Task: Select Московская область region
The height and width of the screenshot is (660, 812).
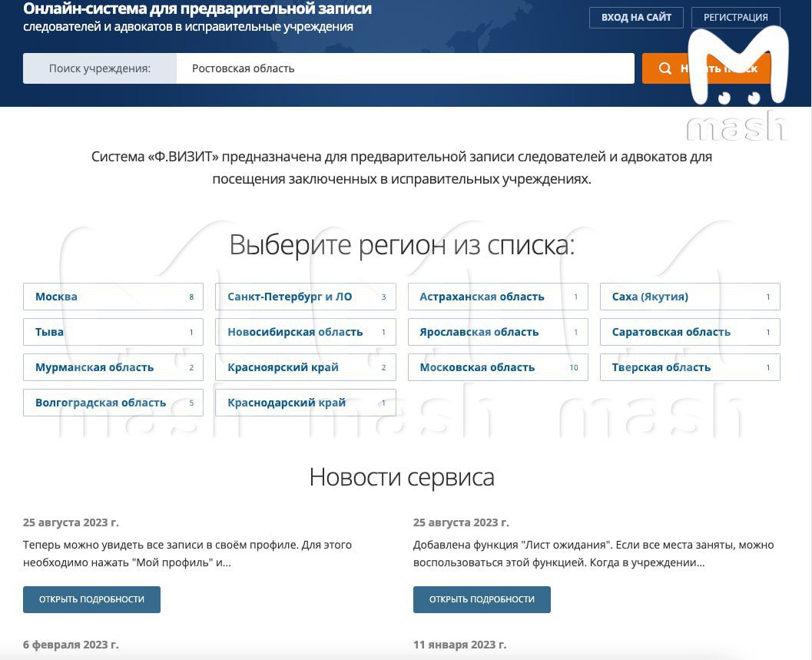Action: (x=497, y=367)
